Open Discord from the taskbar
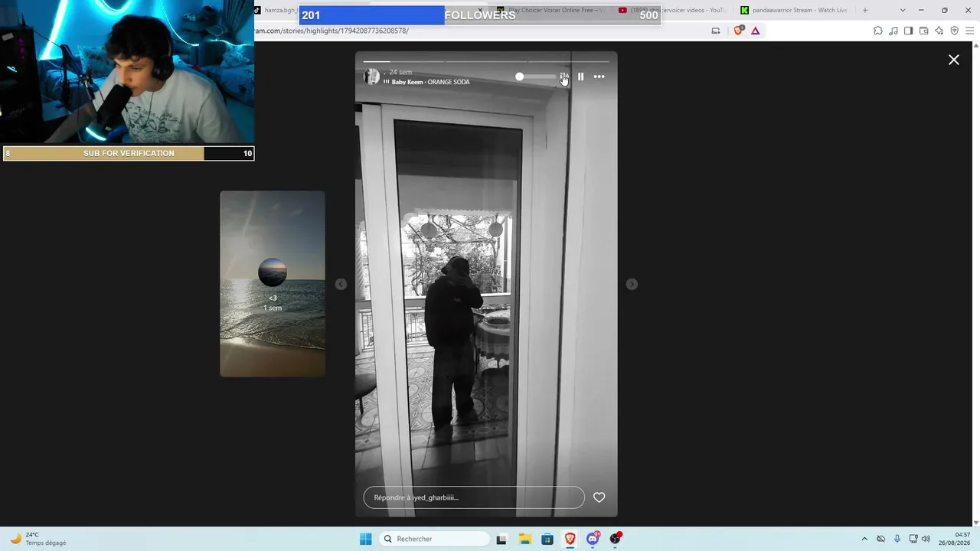Image resolution: width=980 pixels, height=551 pixels. click(593, 539)
